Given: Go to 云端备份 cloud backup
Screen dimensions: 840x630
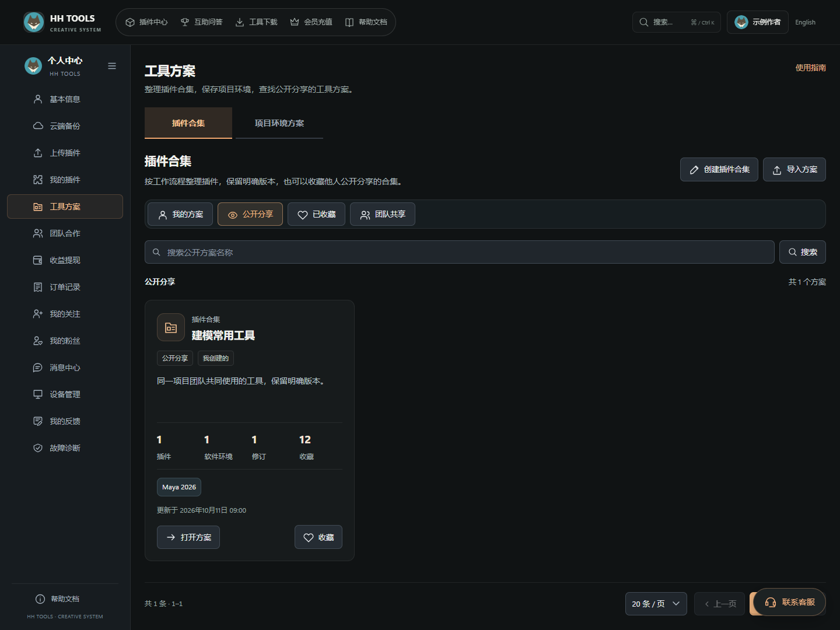Looking at the screenshot, I should 65,126.
